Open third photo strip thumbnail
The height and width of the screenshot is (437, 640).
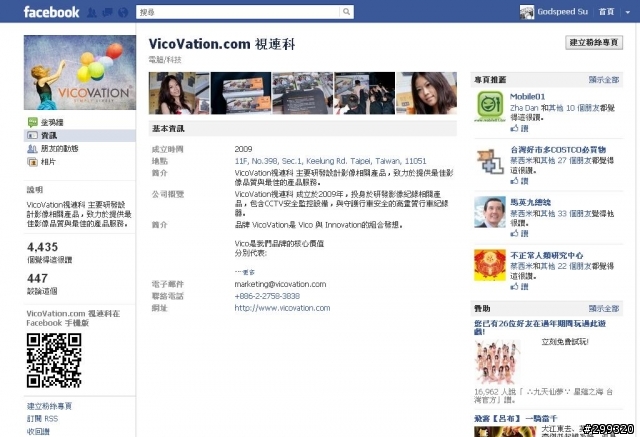click(302, 93)
